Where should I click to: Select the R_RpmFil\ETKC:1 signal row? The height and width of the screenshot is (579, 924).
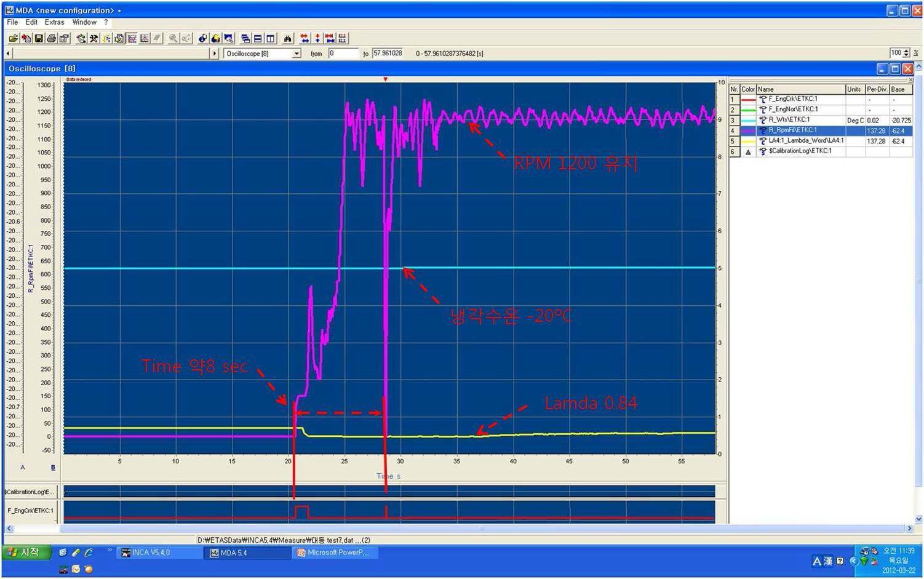point(821,130)
